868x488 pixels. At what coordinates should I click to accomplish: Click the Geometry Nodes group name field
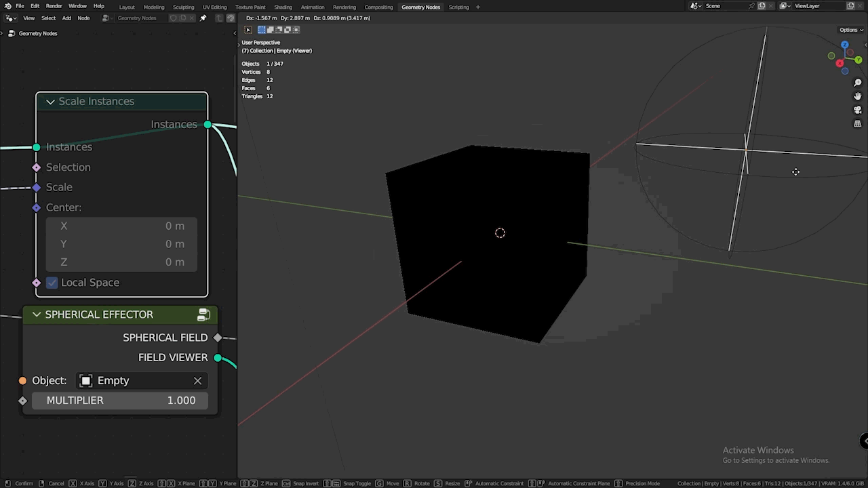(140, 18)
